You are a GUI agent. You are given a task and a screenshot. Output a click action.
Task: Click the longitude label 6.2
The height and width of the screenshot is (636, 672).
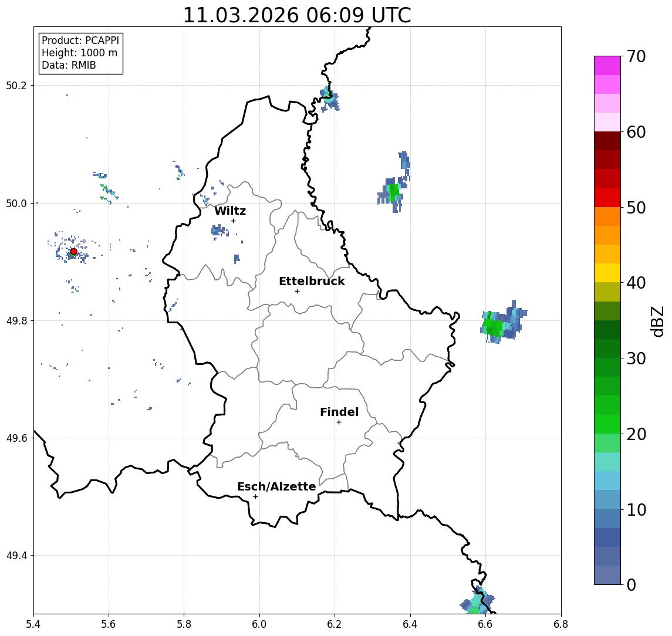335,624
